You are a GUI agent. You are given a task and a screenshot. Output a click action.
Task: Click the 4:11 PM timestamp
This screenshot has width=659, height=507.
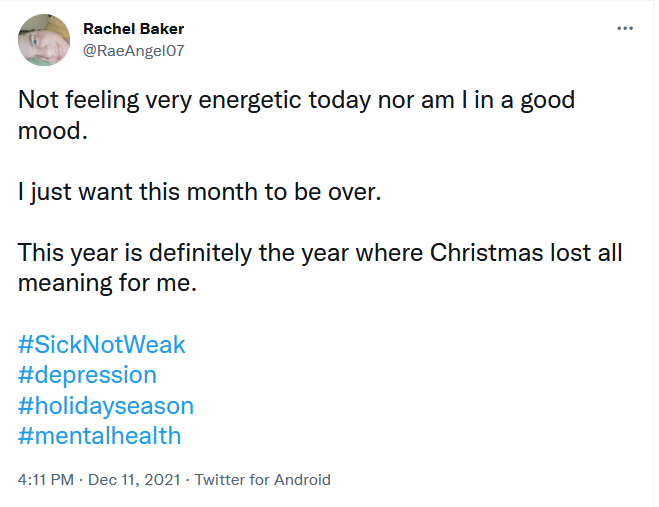pyautogui.click(x=46, y=479)
